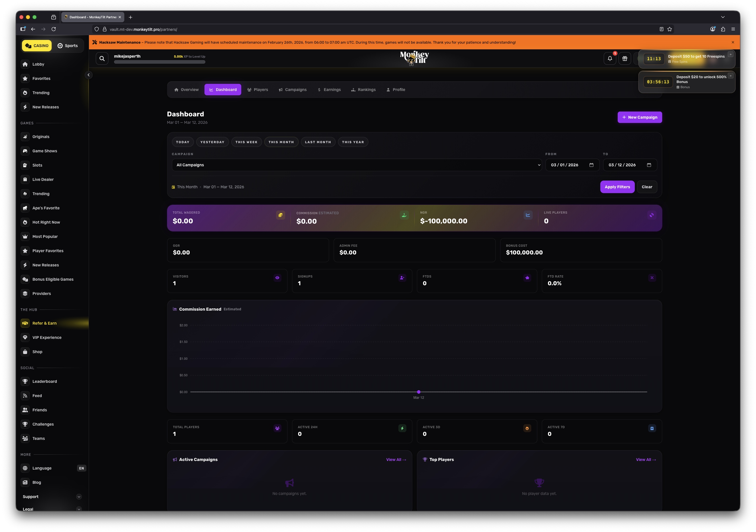Open the To date calendar picker
Screen dimensions: 756x532
coord(649,165)
